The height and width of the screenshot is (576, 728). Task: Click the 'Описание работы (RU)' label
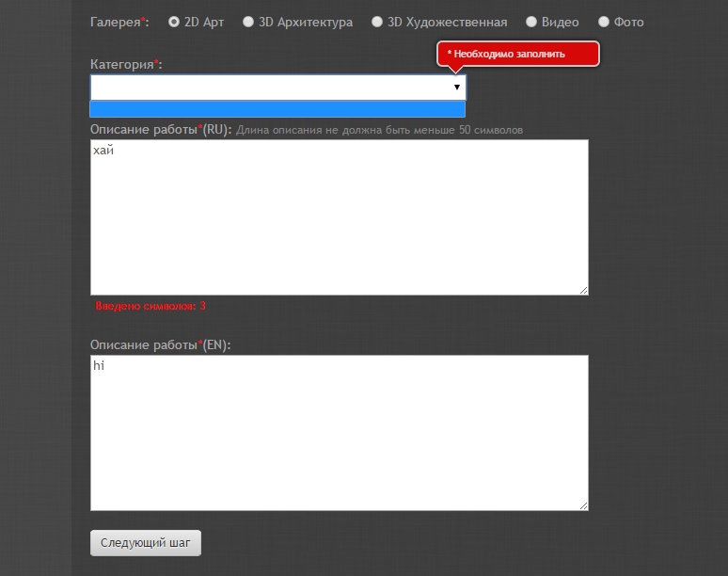point(160,129)
